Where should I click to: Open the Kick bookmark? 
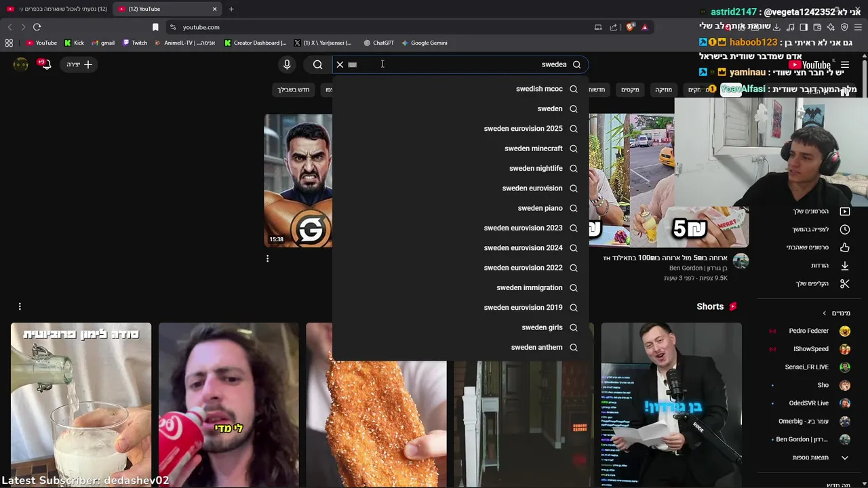pos(74,43)
